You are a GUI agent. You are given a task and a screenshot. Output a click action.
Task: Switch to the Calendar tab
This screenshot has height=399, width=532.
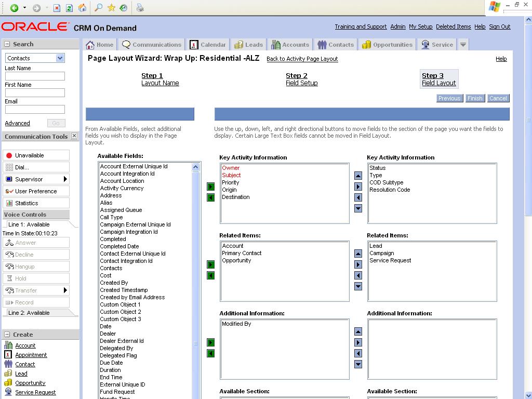(208, 45)
